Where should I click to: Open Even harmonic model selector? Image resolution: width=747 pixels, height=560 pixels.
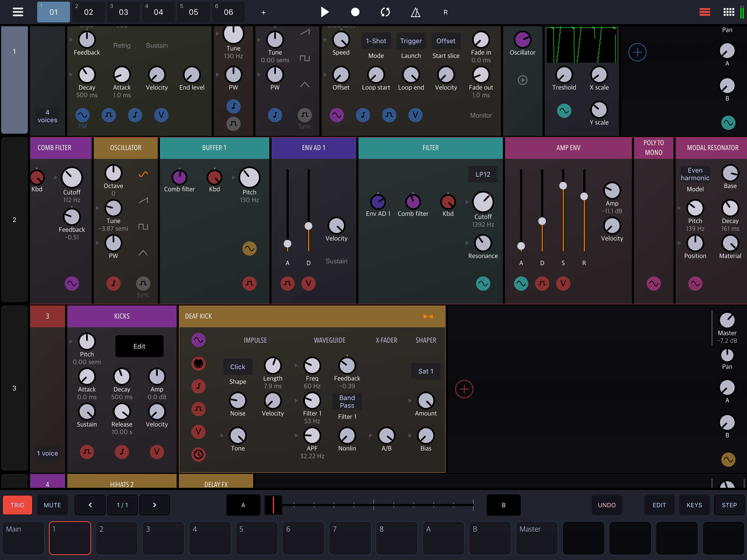pos(695,174)
